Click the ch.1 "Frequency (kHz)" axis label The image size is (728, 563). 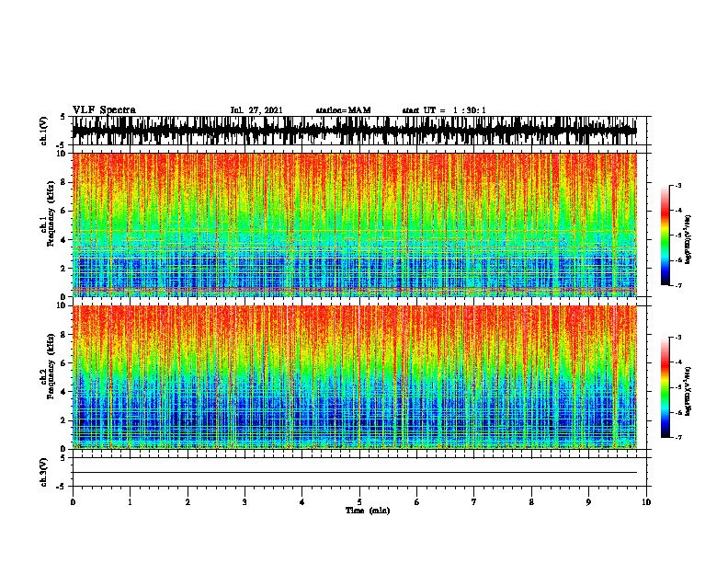pyautogui.click(x=51, y=213)
